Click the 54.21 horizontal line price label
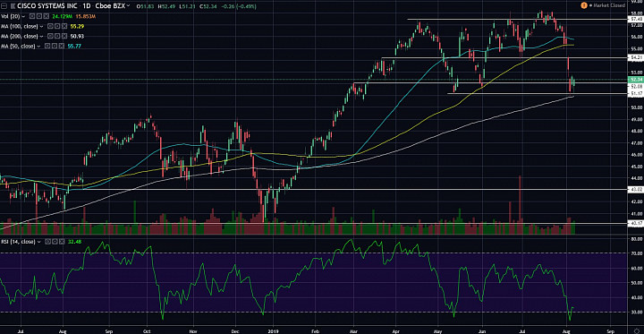This screenshot has height=334, width=644. (x=635, y=58)
